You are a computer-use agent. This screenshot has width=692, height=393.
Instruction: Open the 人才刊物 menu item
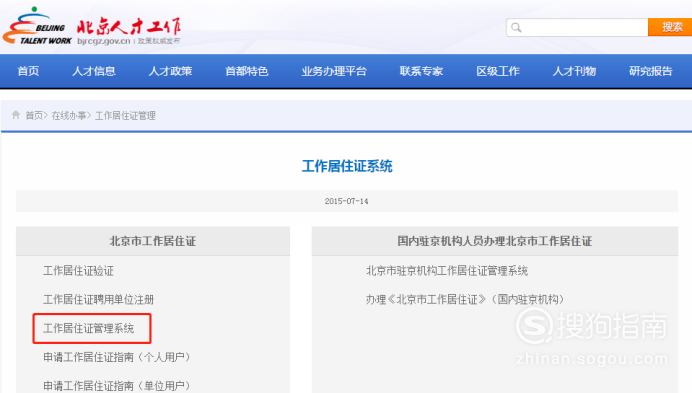point(574,71)
